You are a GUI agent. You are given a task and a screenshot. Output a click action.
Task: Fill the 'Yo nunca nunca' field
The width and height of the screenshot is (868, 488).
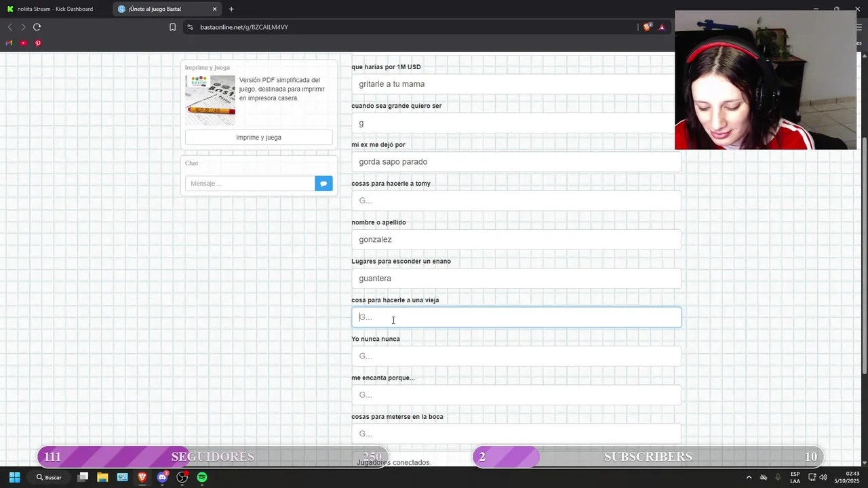[516, 356]
